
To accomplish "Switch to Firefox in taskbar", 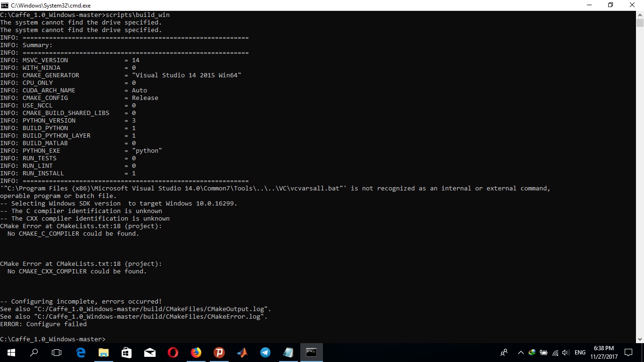I will click(x=196, y=353).
